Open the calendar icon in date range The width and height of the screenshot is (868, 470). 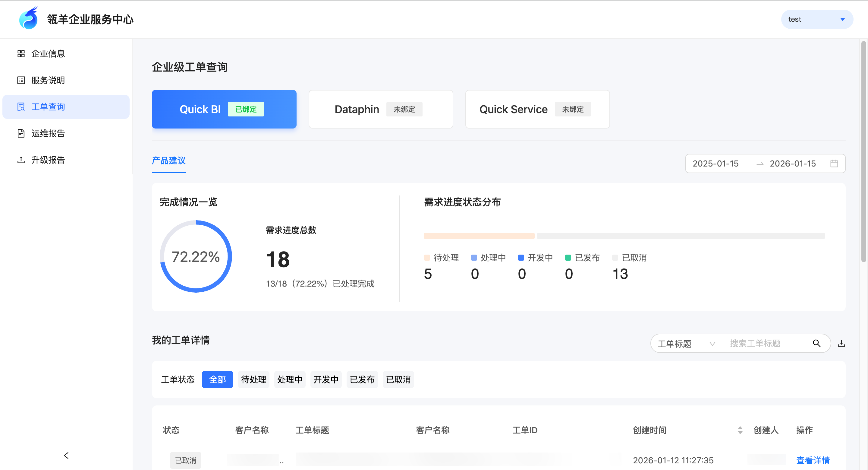(834, 164)
